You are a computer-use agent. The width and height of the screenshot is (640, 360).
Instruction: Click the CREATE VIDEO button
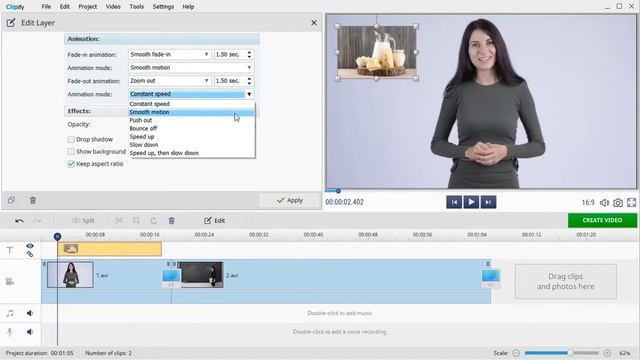tap(602, 220)
